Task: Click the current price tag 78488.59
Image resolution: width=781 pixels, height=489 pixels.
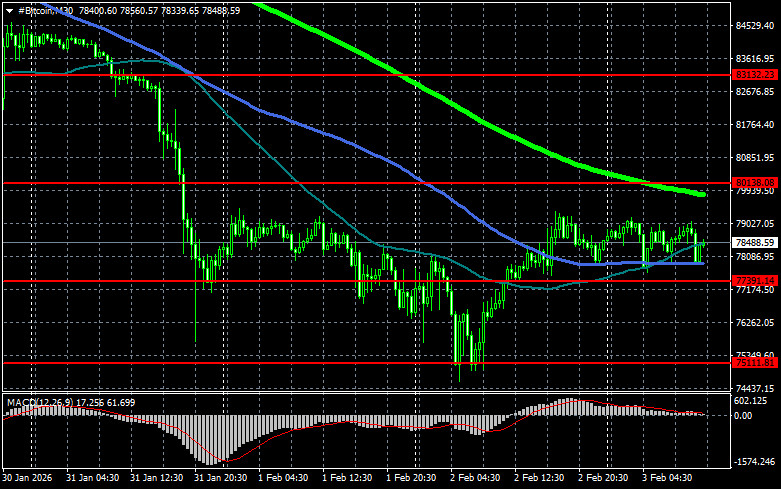Action: coord(755,243)
